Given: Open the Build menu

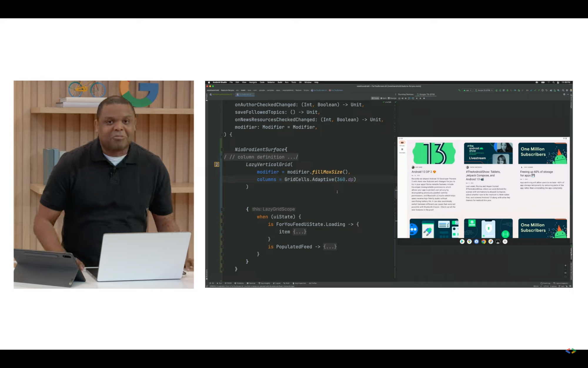Looking at the screenshot, I should (x=280, y=82).
